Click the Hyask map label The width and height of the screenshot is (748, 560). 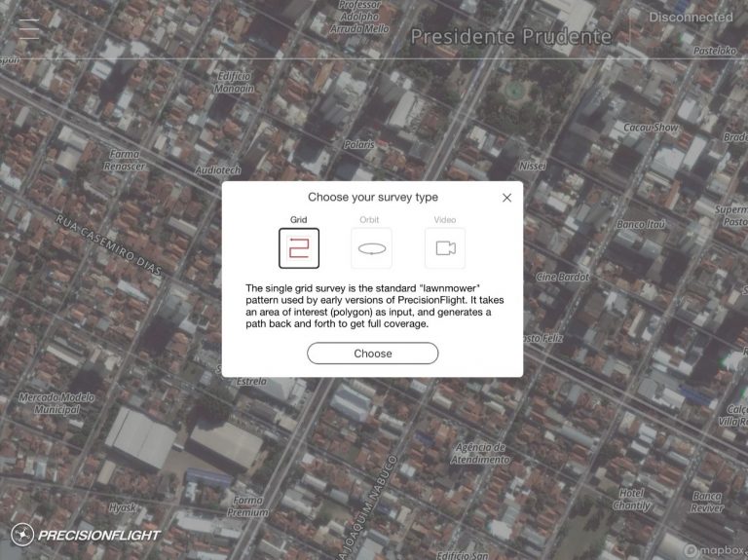(x=123, y=507)
